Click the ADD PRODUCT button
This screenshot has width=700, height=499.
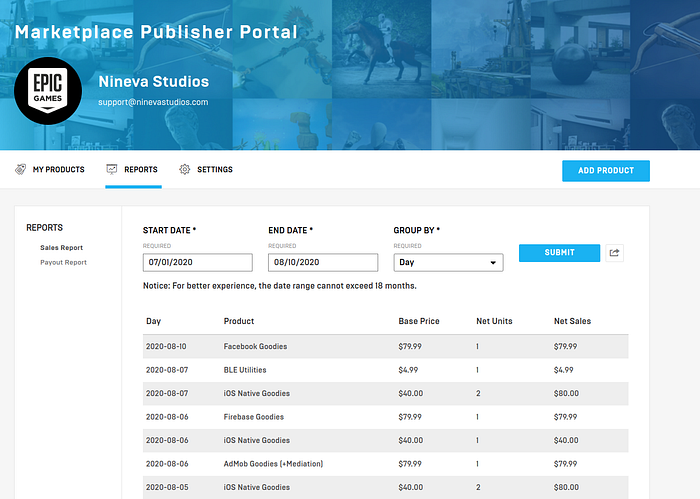[606, 170]
